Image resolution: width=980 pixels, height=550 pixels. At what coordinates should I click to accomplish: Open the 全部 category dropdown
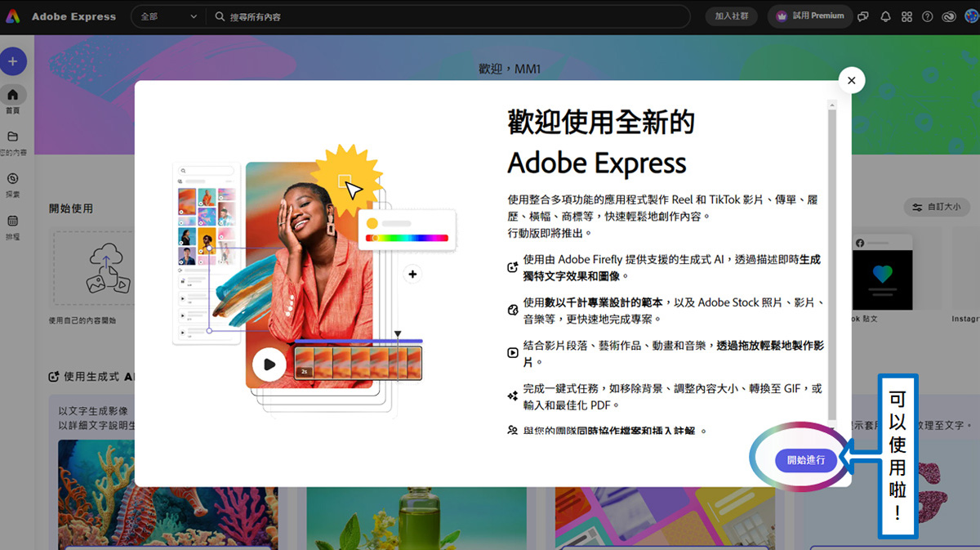(168, 16)
